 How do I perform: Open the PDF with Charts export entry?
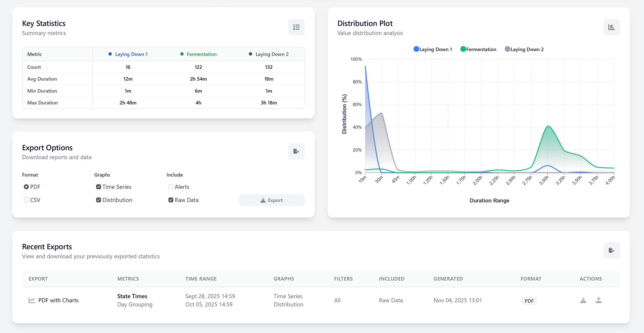click(58, 300)
